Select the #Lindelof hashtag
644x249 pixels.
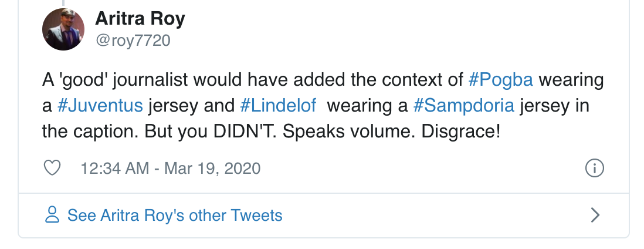click(278, 105)
